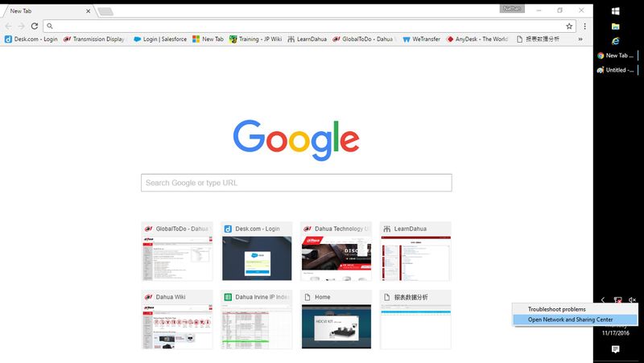Click the muted volume tray icon
Screen dimensions: 644x363
632,299
